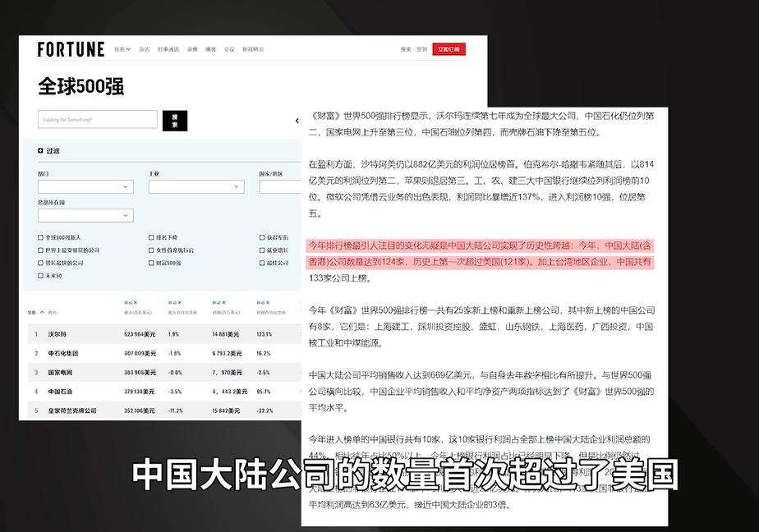Open the 排名 menu
Image resolution: width=759 pixels, height=532 pixels.
[121, 49]
